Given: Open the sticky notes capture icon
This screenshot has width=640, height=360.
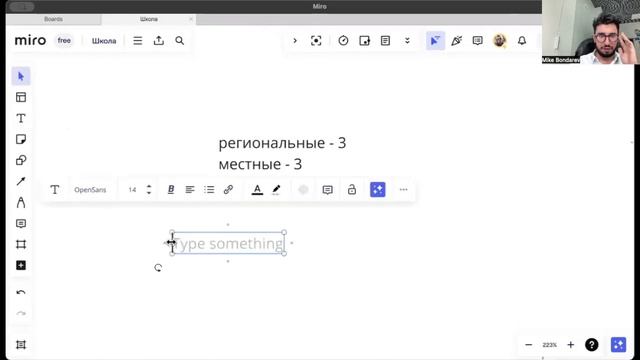Looking at the screenshot, I should tap(364, 40).
